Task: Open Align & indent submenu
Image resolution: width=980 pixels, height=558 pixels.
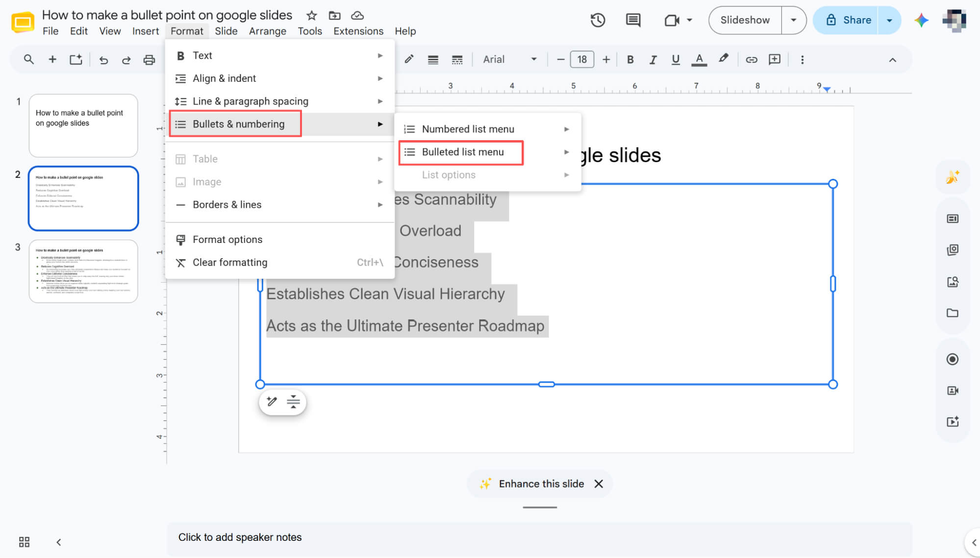Action: point(279,78)
